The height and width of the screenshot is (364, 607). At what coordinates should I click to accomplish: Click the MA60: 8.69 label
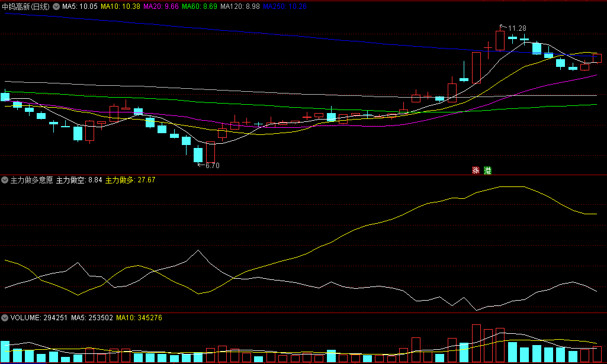tap(200, 7)
